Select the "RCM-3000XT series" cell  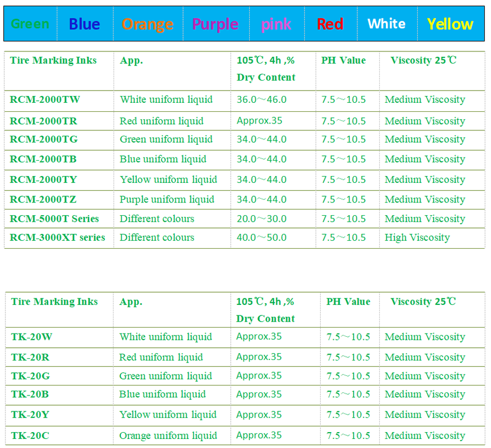(57, 238)
